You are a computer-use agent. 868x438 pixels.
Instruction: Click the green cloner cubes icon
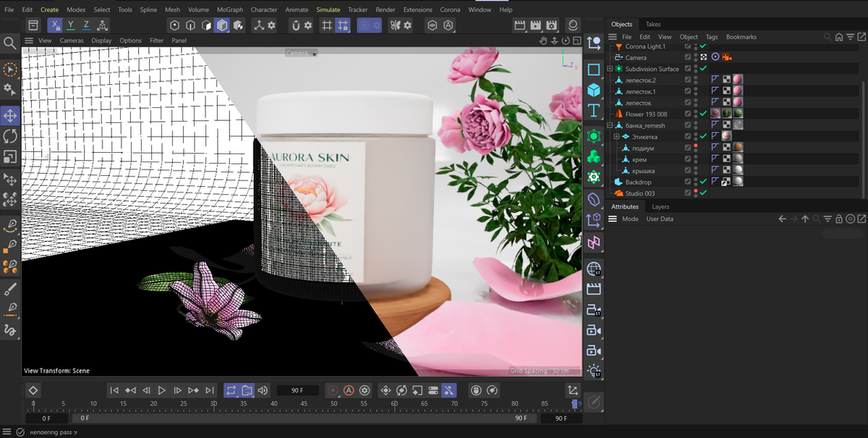594,156
